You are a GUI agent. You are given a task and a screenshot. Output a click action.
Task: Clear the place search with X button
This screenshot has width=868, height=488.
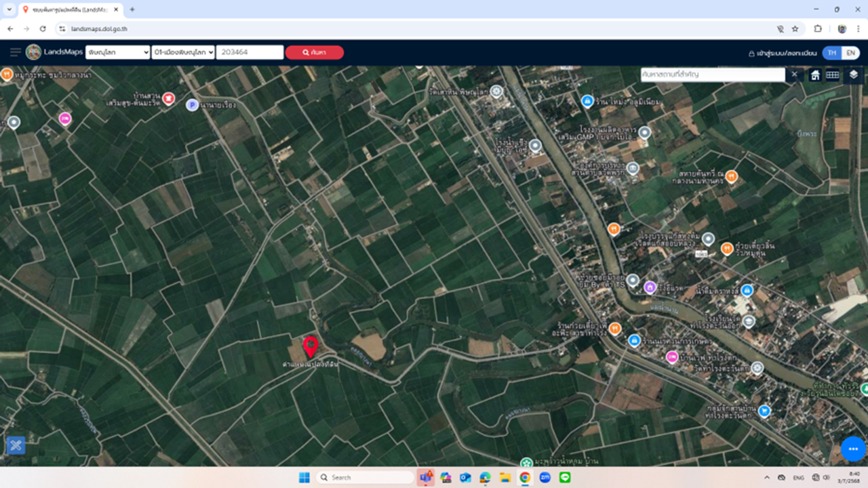pyautogui.click(x=795, y=75)
